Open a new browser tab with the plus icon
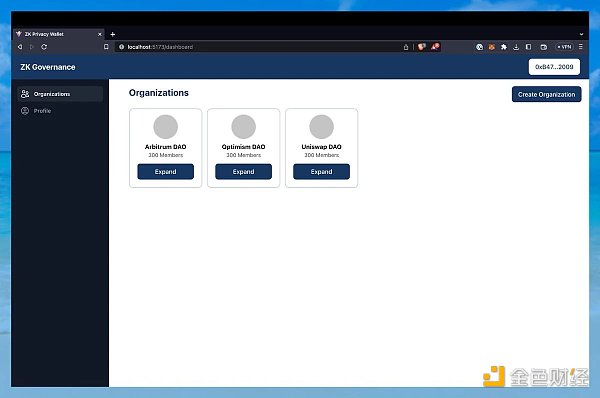Screen dimensions: 600x398 112,34
